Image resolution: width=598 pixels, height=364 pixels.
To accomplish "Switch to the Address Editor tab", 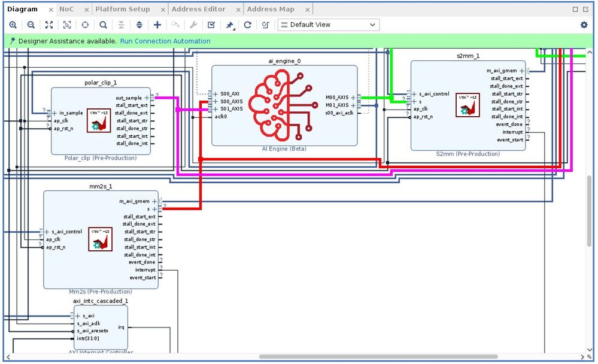I will pos(198,9).
